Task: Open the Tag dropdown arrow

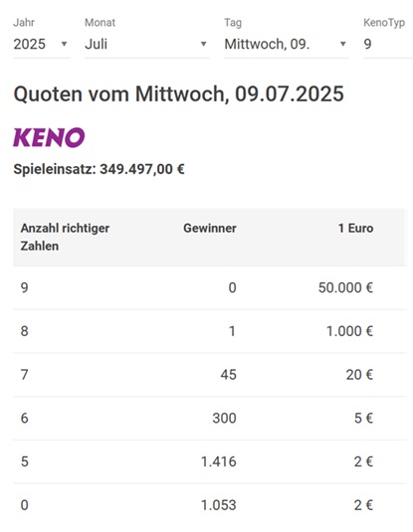Action: coord(343,44)
